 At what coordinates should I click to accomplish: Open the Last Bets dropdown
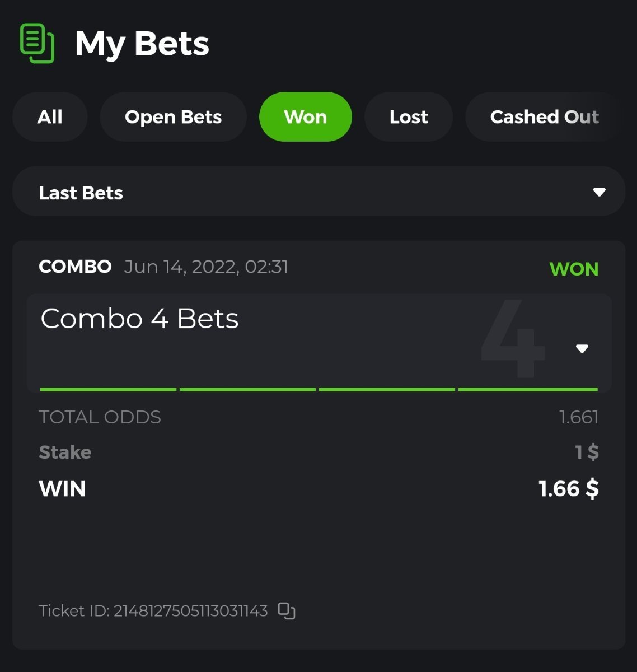point(318,192)
